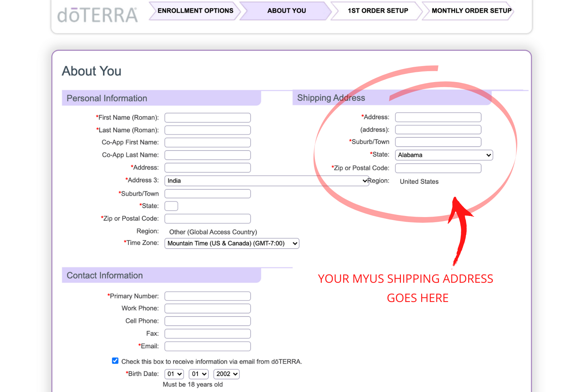581x392 pixels.
Task: Open the Shipping State Alabama dropdown
Action: [444, 155]
